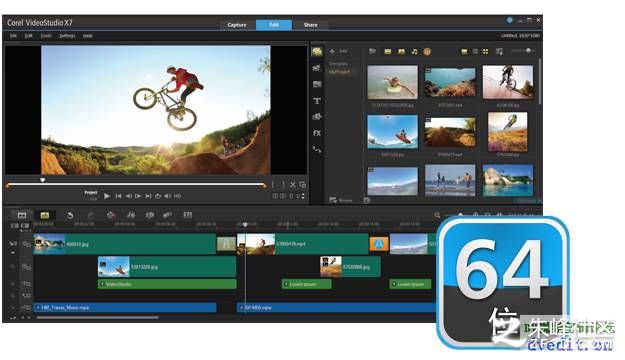625x360 pixels.
Task: Select the kayak photo thumbnail
Action: click(x=393, y=132)
